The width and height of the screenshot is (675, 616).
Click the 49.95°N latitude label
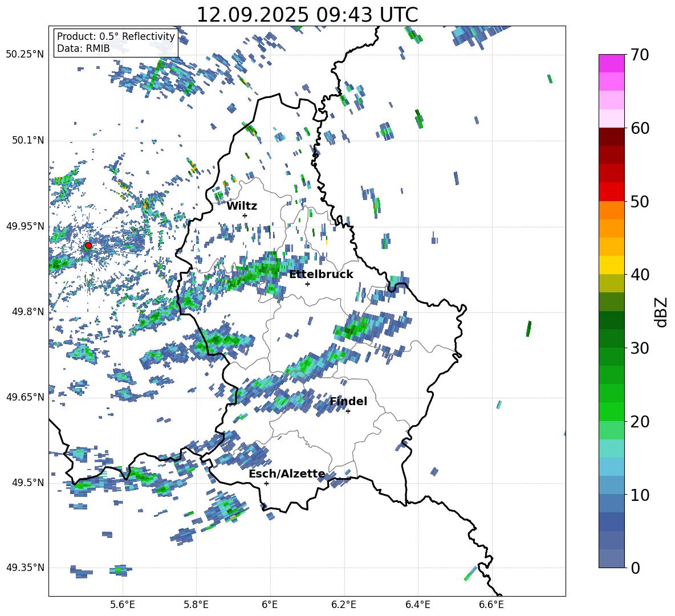[x=25, y=226]
